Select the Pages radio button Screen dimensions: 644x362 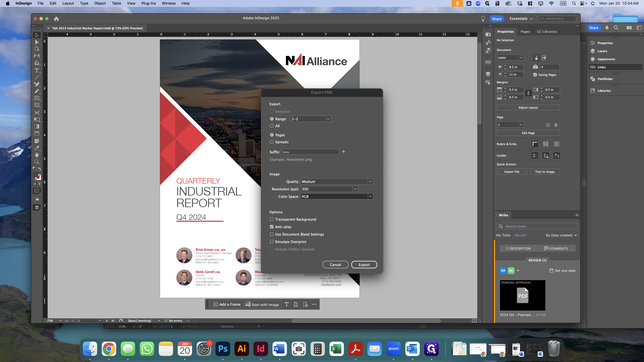pyautogui.click(x=272, y=135)
